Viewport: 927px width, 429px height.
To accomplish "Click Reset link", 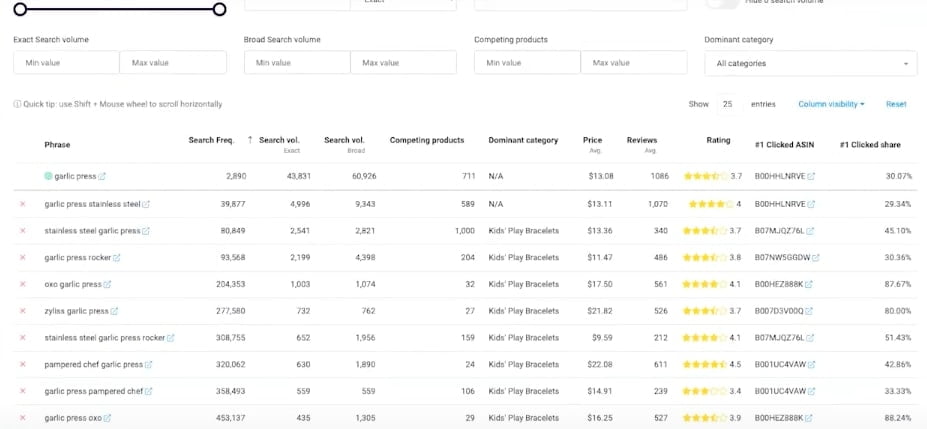I will click(896, 104).
